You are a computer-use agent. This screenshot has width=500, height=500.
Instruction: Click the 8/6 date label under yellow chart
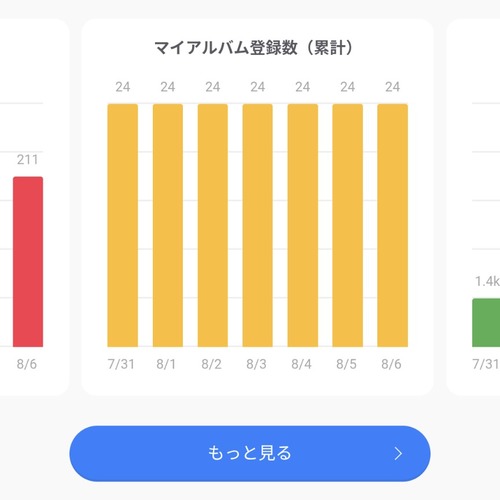[x=391, y=364]
